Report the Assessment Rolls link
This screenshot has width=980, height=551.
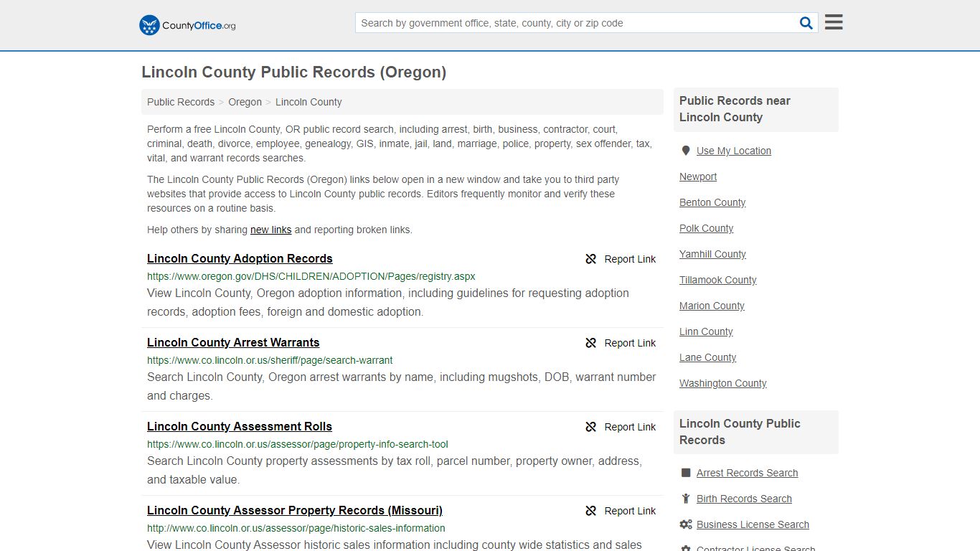630,427
